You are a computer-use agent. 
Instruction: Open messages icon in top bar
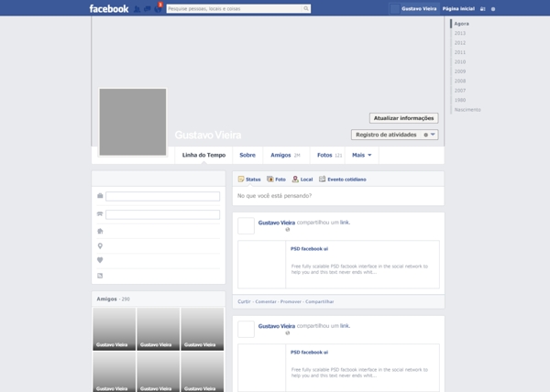click(148, 9)
